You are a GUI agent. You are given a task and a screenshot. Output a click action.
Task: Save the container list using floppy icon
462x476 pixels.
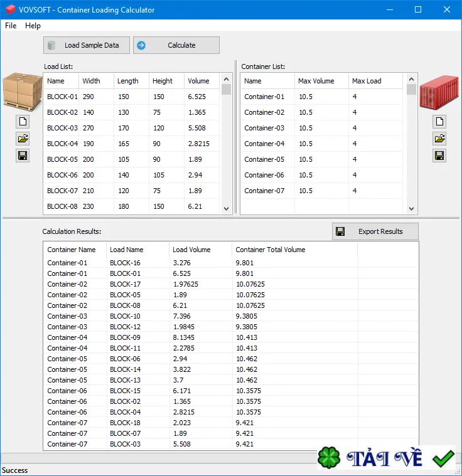[x=439, y=156]
